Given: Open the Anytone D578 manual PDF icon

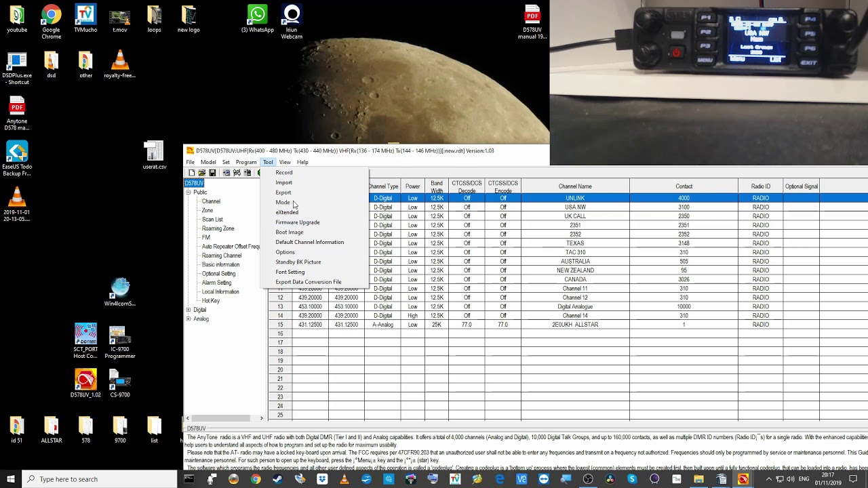Looking at the screenshot, I should (x=17, y=113).
